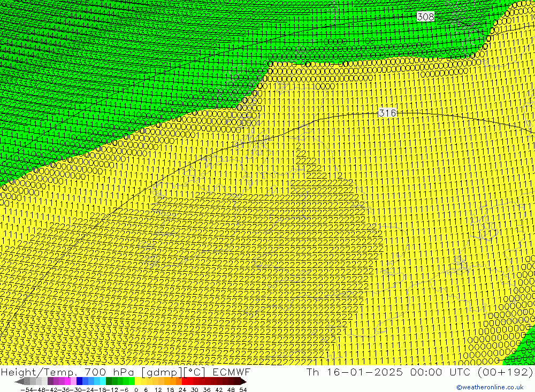The image size is (535, 392).
Task: Click the legend's right dark-red arrow end
Action: click(243, 382)
